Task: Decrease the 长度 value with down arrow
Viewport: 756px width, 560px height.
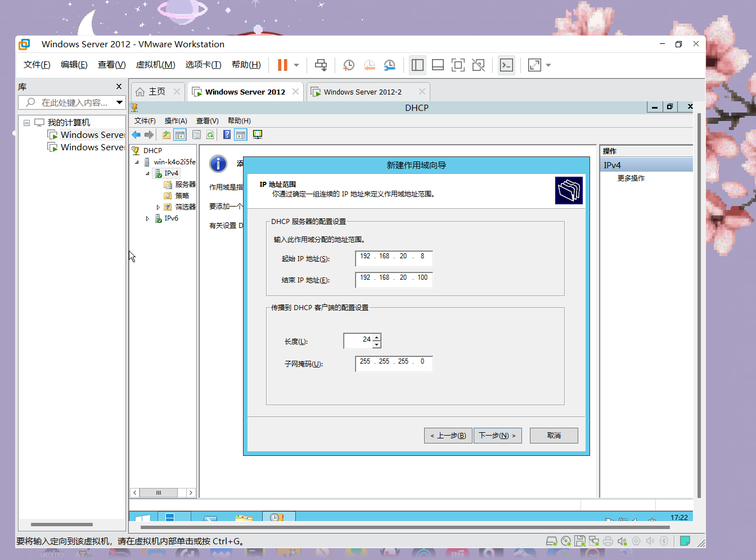Action: click(377, 344)
